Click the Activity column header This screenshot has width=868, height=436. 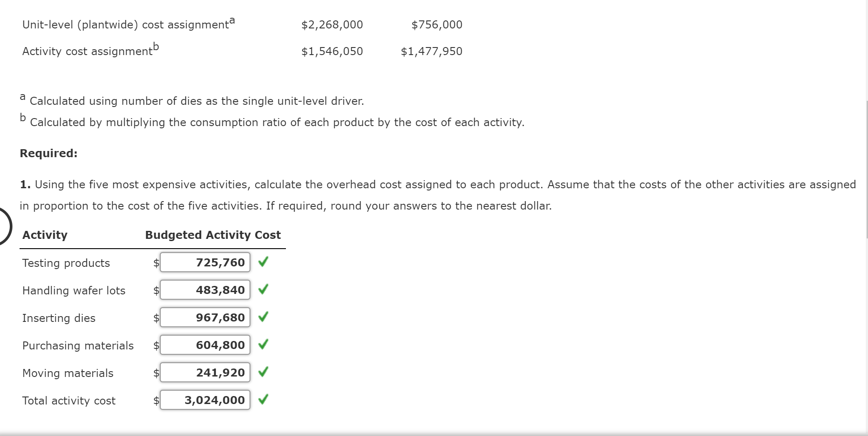[x=44, y=235]
